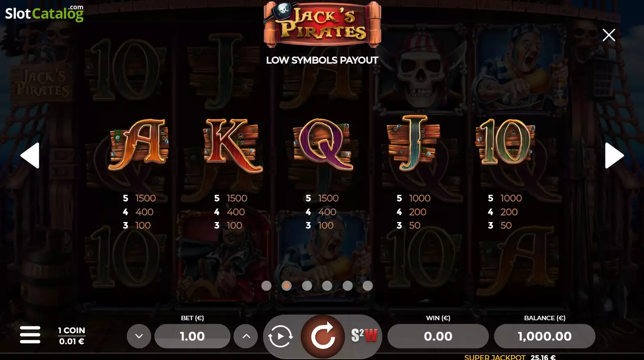Image resolution: width=644 pixels, height=360 pixels.
Task: Click the balance display showing 1,000.00
Action: (x=545, y=336)
